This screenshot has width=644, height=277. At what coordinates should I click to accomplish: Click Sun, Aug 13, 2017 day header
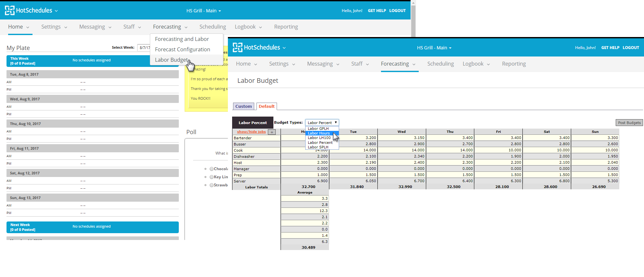(93, 198)
